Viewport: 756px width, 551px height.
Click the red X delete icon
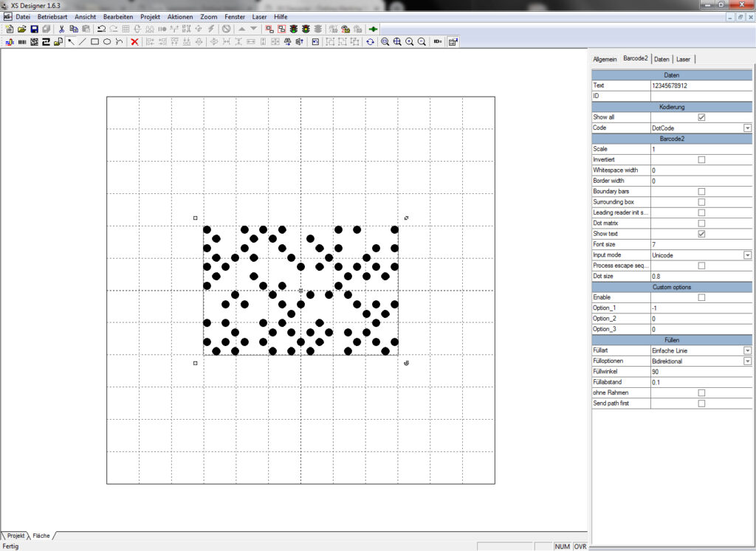tap(134, 42)
